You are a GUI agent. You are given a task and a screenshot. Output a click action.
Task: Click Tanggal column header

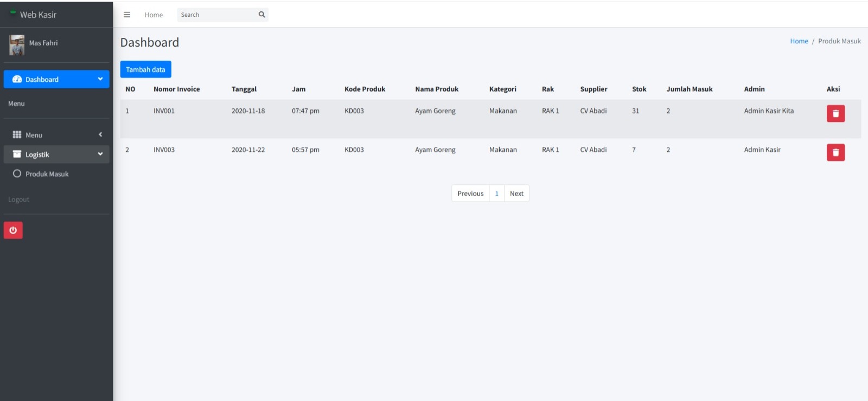click(x=244, y=89)
